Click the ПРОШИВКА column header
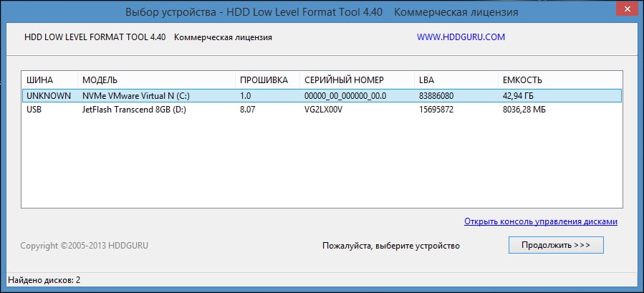This screenshot has width=644, height=293. (267, 80)
